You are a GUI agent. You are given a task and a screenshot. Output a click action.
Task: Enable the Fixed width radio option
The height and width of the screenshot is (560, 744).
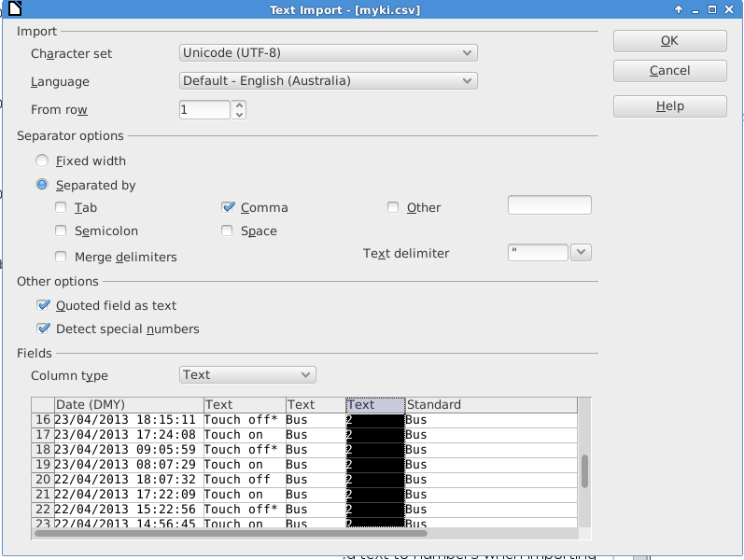point(43,161)
